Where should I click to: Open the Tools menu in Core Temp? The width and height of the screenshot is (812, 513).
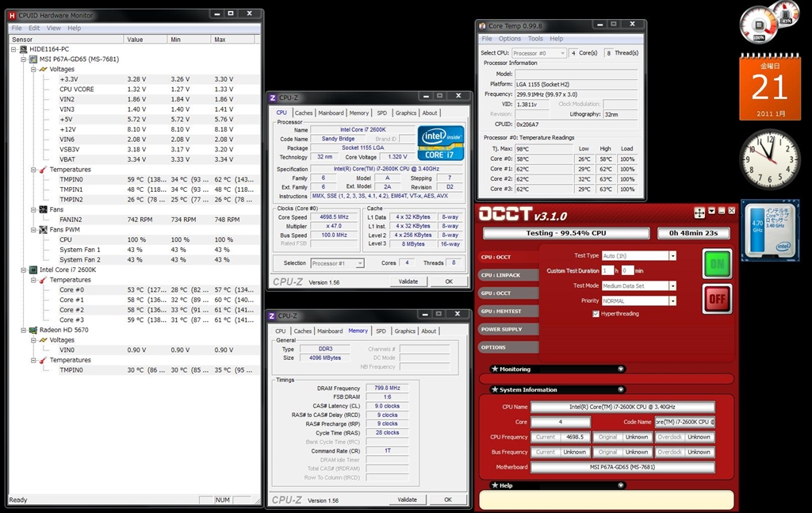[535, 38]
